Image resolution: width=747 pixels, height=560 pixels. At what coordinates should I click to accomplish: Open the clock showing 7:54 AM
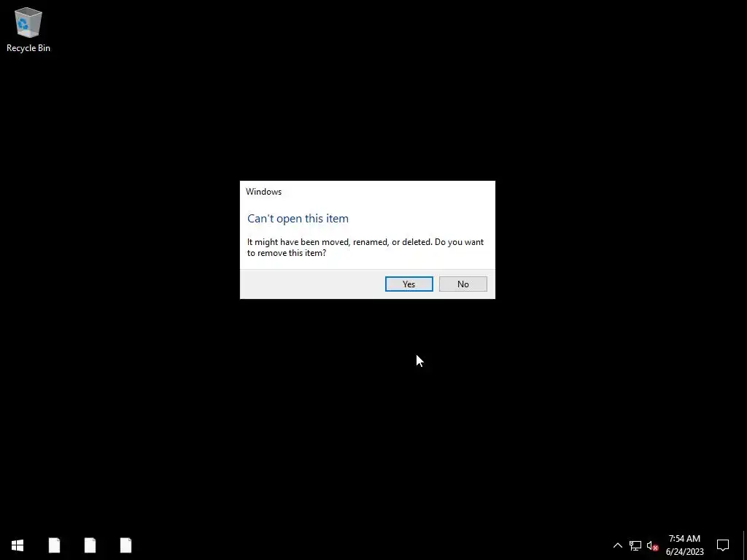coord(684,545)
